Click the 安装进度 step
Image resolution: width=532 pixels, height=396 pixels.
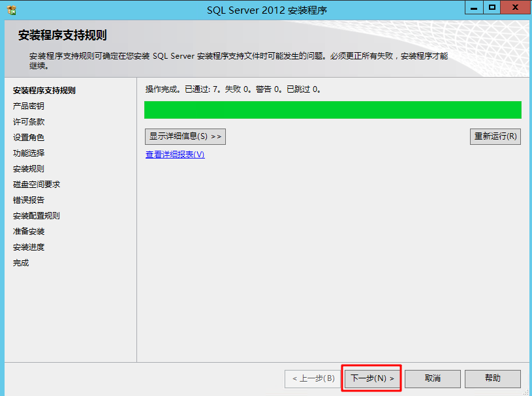point(29,247)
